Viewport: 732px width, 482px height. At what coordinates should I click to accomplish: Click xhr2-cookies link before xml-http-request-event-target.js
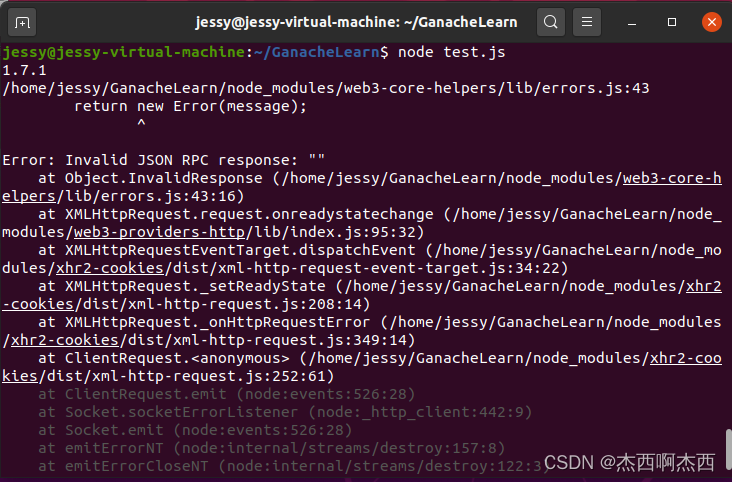click(110, 268)
